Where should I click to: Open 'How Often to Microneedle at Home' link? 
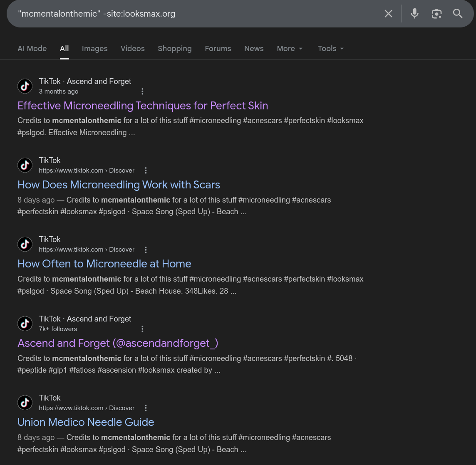104,264
